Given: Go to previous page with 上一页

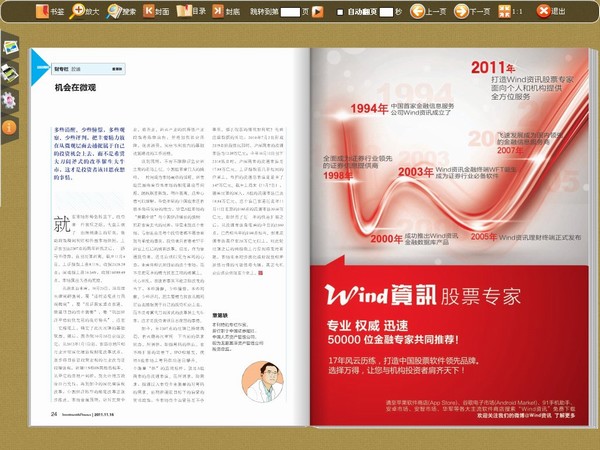Looking at the screenshot, I should pyautogui.click(x=428, y=11).
